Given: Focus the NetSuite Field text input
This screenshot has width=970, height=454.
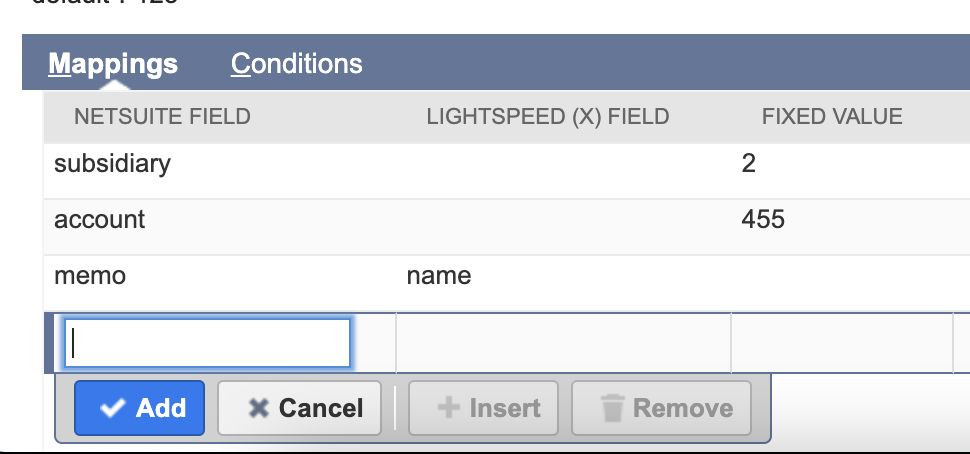Looking at the screenshot, I should (207, 344).
